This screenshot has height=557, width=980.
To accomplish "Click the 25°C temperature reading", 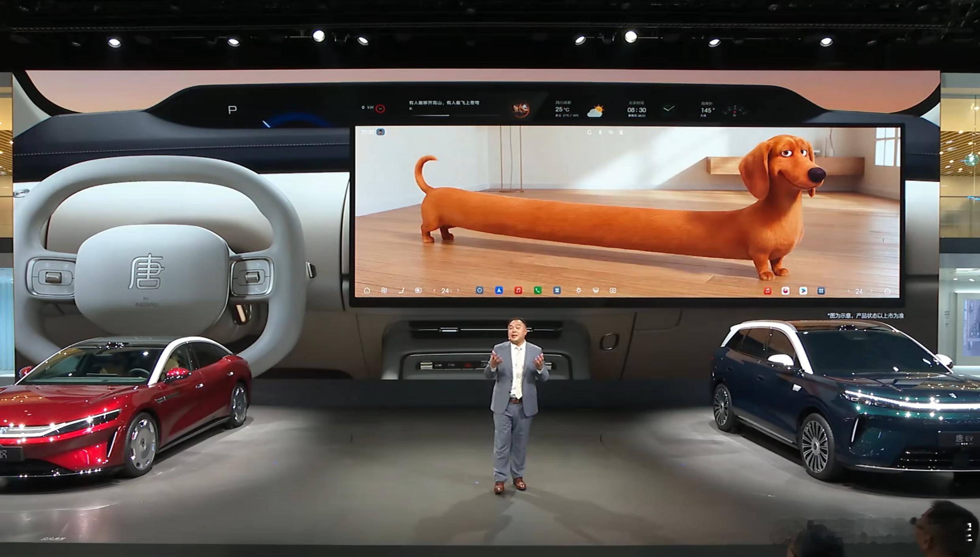I will click(562, 109).
